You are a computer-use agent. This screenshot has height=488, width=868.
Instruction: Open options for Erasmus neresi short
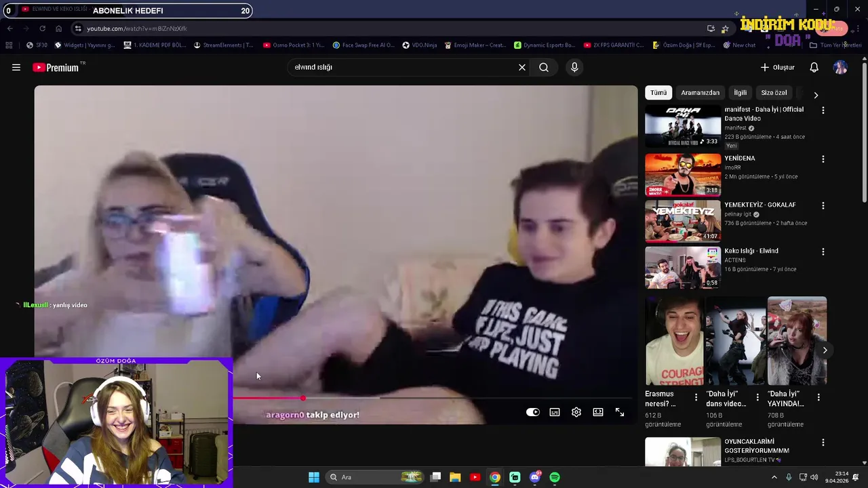pyautogui.click(x=696, y=397)
